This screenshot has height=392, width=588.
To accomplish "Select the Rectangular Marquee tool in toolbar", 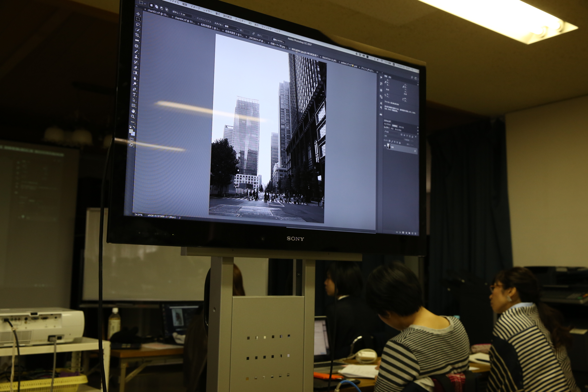I will pos(138,19).
